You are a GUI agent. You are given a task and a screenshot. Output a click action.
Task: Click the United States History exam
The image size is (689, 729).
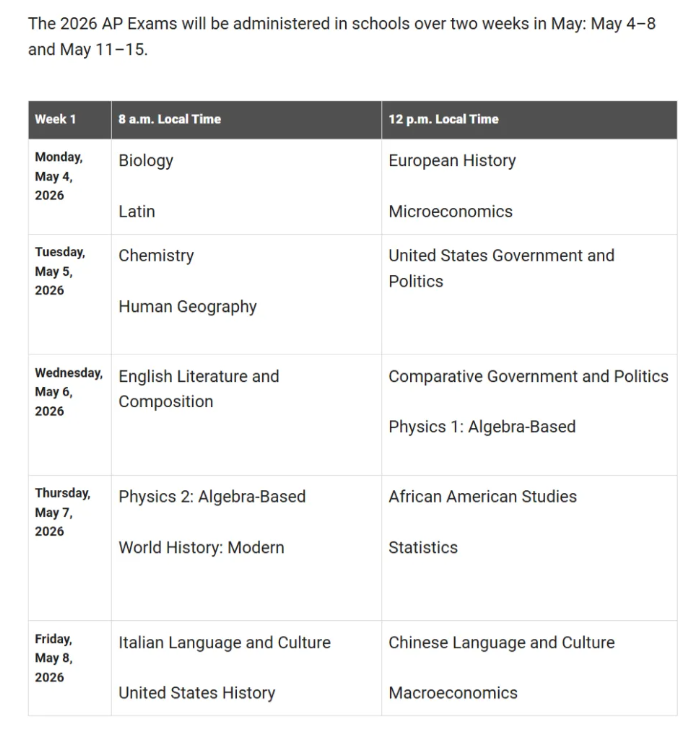pyautogui.click(x=196, y=692)
